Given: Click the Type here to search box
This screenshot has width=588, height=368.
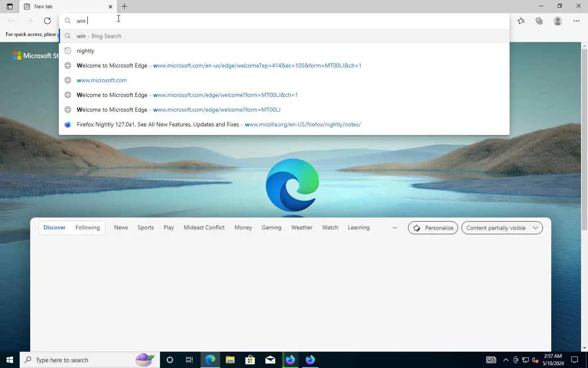Looking at the screenshot, I should (90, 360).
